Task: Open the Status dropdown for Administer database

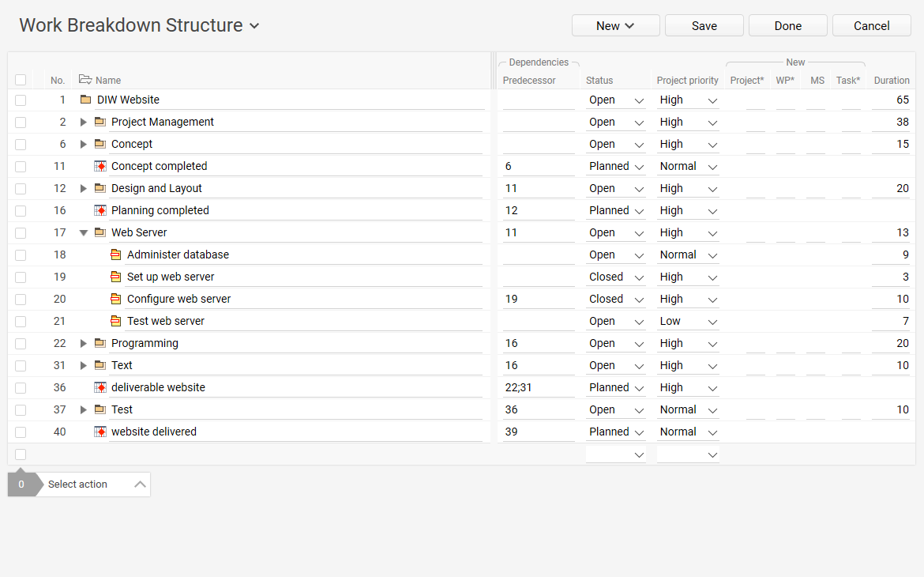Action: click(x=638, y=255)
